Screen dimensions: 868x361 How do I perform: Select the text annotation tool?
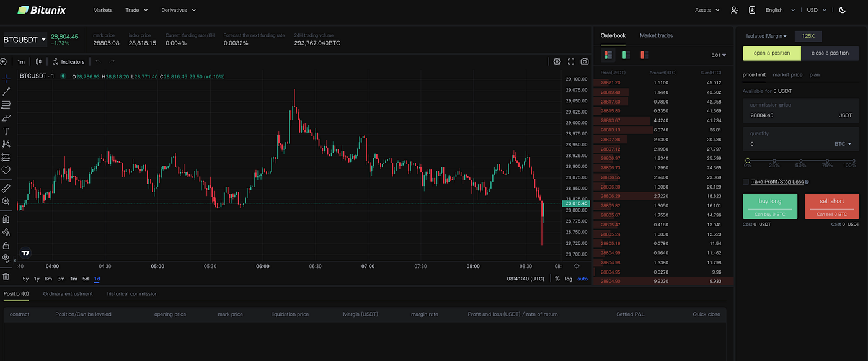6,131
